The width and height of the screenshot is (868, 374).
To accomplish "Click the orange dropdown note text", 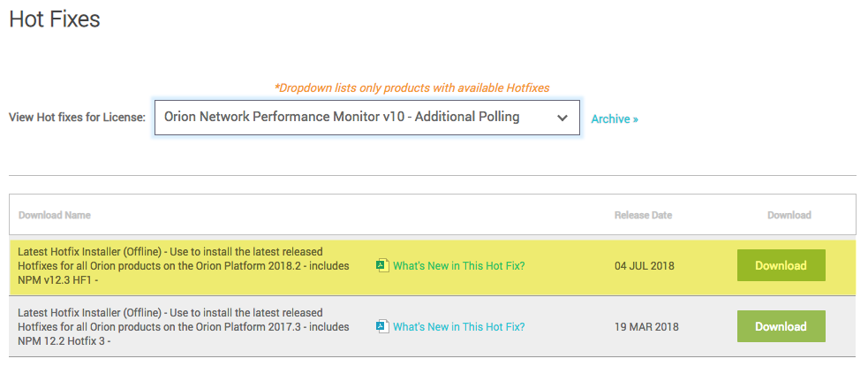I will 411,88.
